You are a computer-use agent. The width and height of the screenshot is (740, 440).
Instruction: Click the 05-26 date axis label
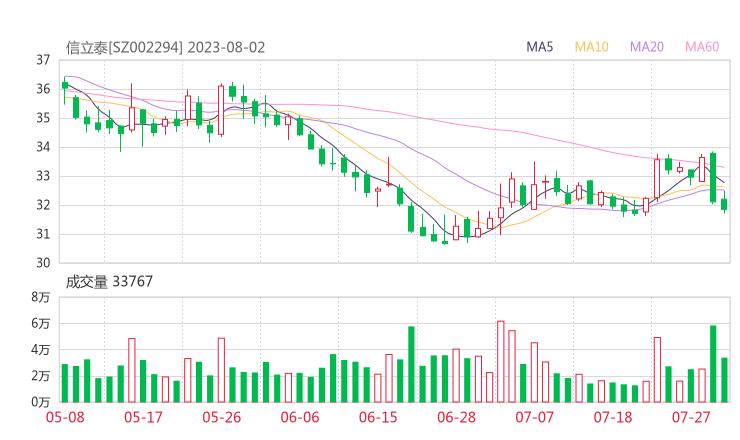[x=221, y=417]
